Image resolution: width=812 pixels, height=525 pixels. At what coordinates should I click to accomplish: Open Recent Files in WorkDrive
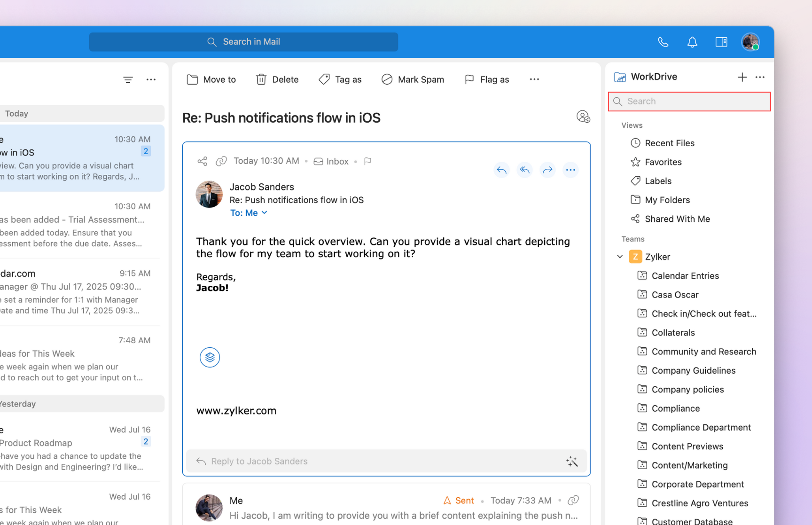tap(663, 143)
